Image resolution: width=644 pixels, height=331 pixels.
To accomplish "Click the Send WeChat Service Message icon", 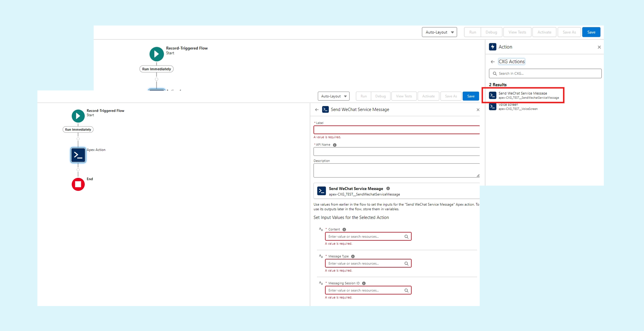I will tap(493, 95).
